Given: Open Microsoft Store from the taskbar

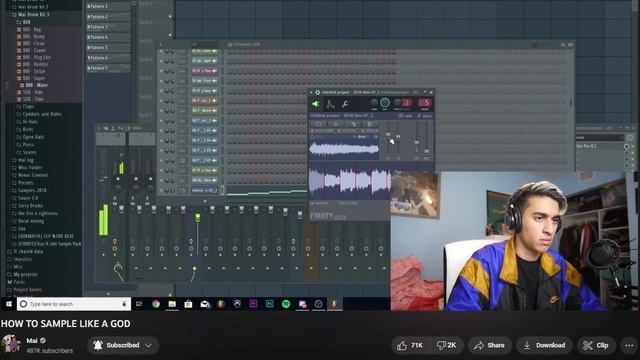Looking at the screenshot, I should pyautogui.click(x=188, y=304).
